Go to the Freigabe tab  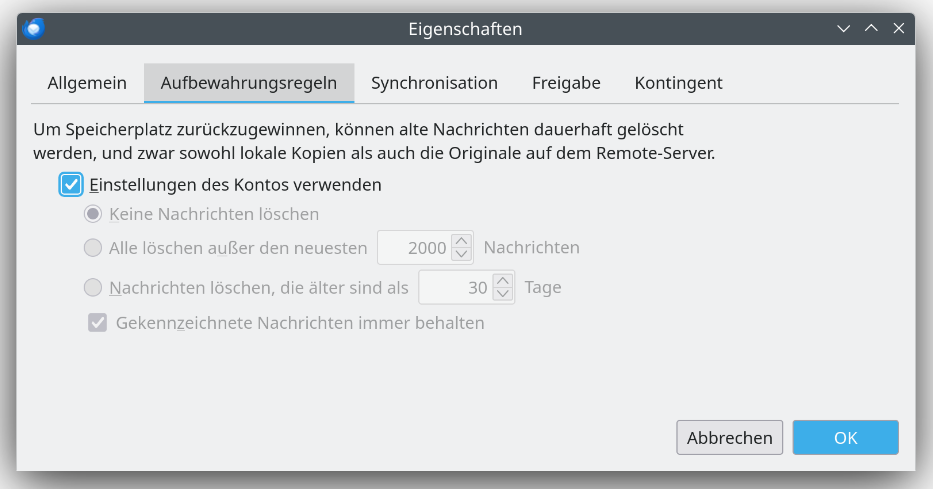pos(566,83)
